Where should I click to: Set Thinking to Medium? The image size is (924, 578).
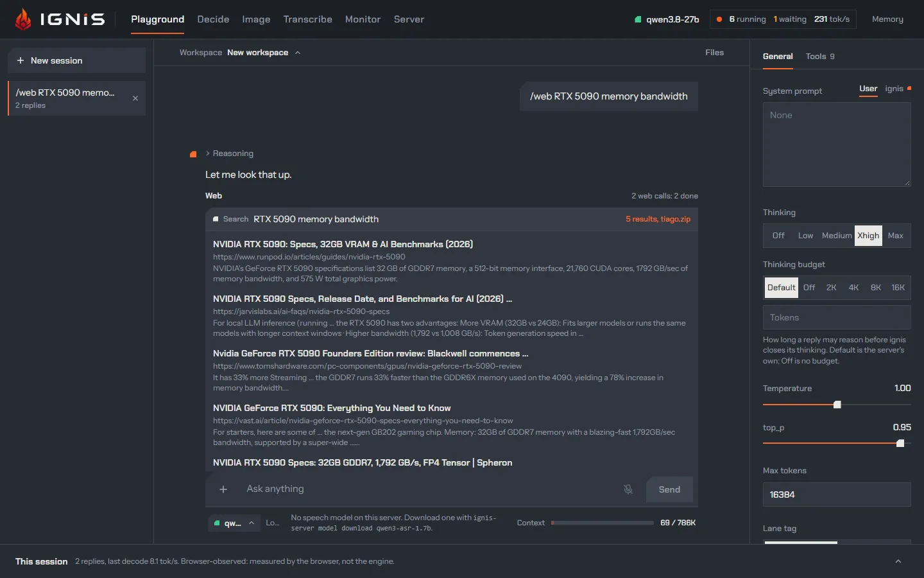[x=837, y=236]
